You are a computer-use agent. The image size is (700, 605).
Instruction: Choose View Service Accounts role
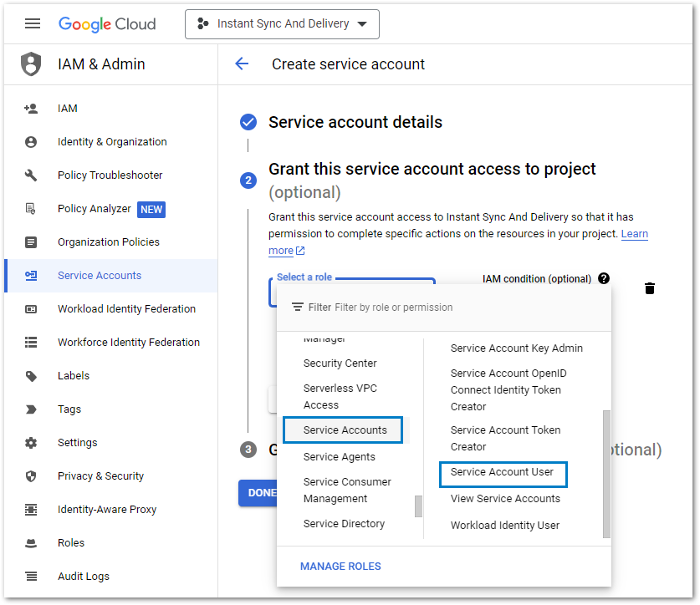[x=505, y=499]
